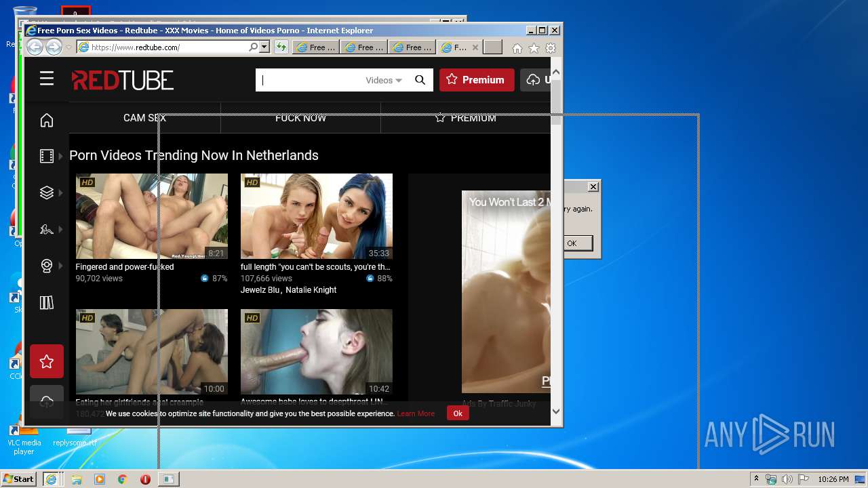Image resolution: width=868 pixels, height=488 pixels.
Task: Go back with Internet Explorer back arrow
Action: [x=35, y=47]
